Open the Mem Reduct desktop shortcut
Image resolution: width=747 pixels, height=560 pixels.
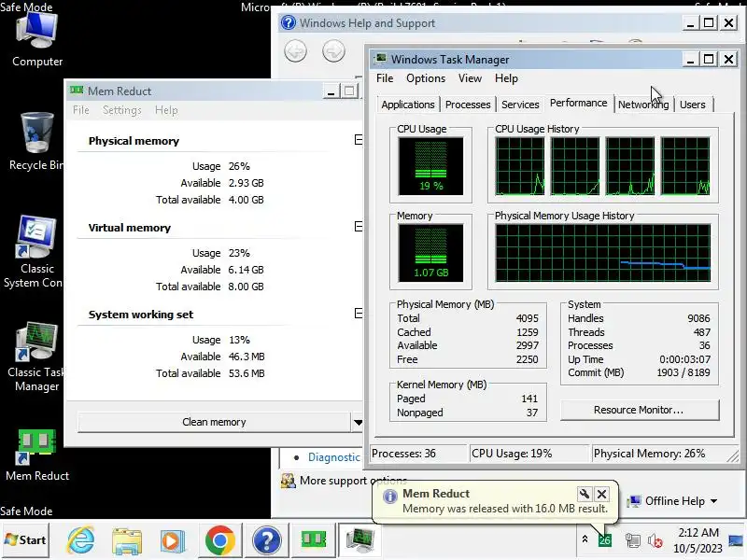coord(36,455)
